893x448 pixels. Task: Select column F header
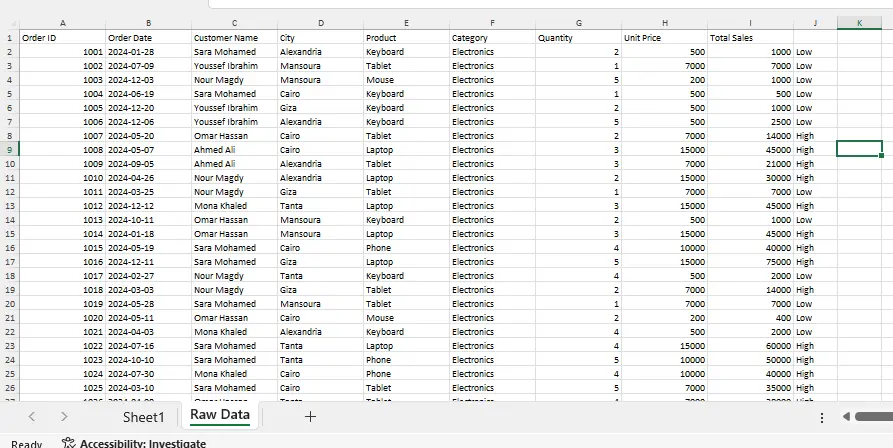pyautogui.click(x=493, y=23)
